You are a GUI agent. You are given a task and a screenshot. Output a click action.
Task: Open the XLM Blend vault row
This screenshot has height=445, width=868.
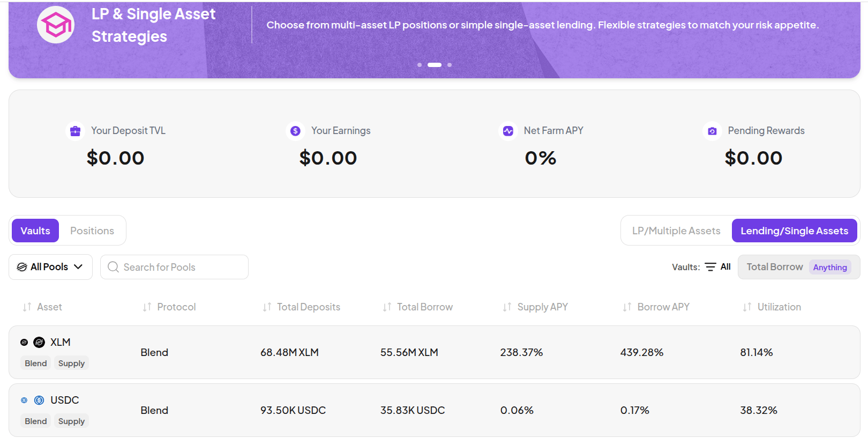point(435,352)
